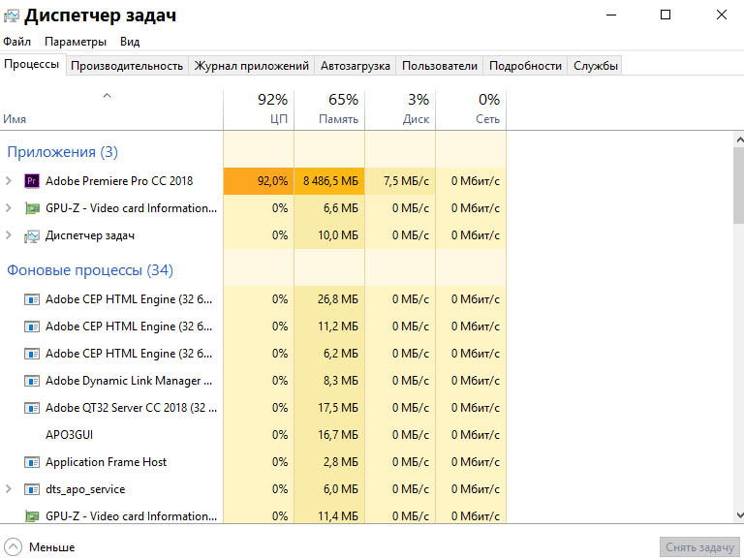Click the Фоновые процессы (34) group header
Screen dimensions: 744x560
coord(90,270)
